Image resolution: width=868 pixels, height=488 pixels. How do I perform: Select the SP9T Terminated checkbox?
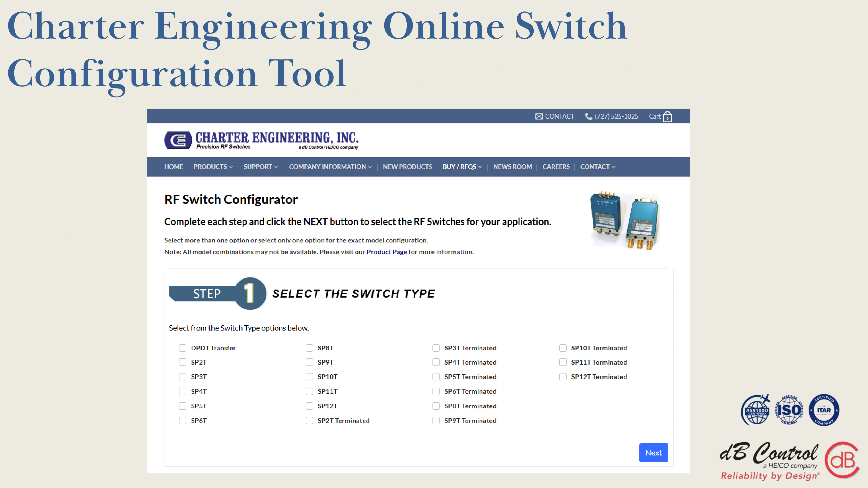click(x=436, y=421)
